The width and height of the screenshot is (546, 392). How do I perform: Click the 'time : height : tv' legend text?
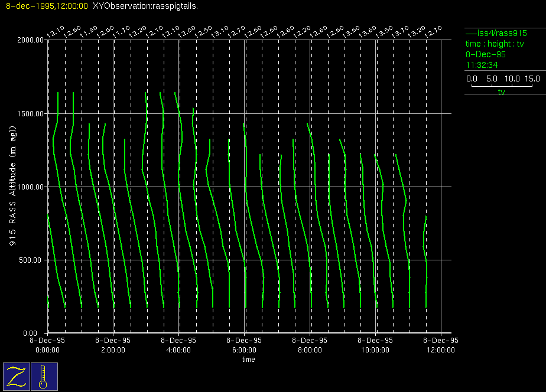[x=495, y=44]
